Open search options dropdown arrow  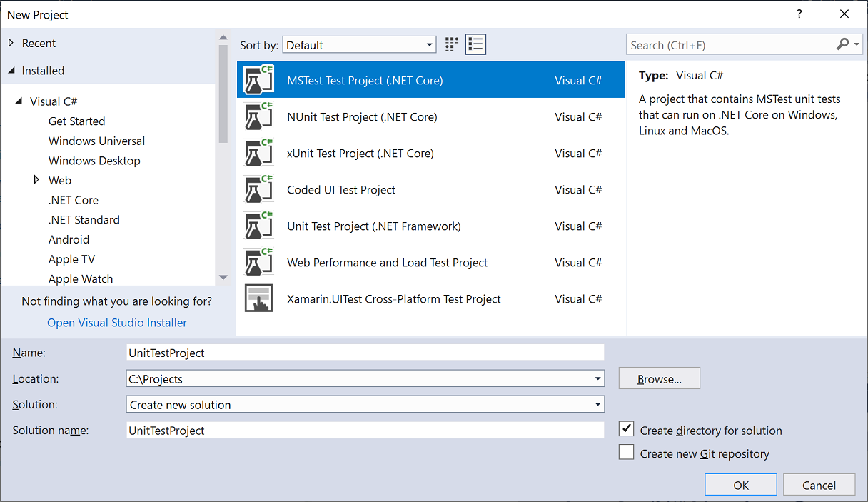pos(857,44)
